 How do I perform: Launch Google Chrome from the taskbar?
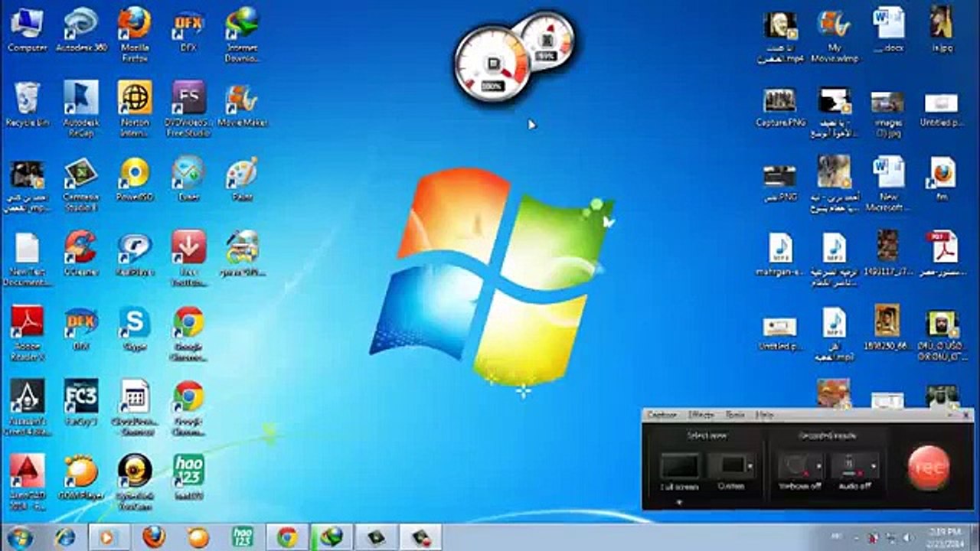pos(287,537)
